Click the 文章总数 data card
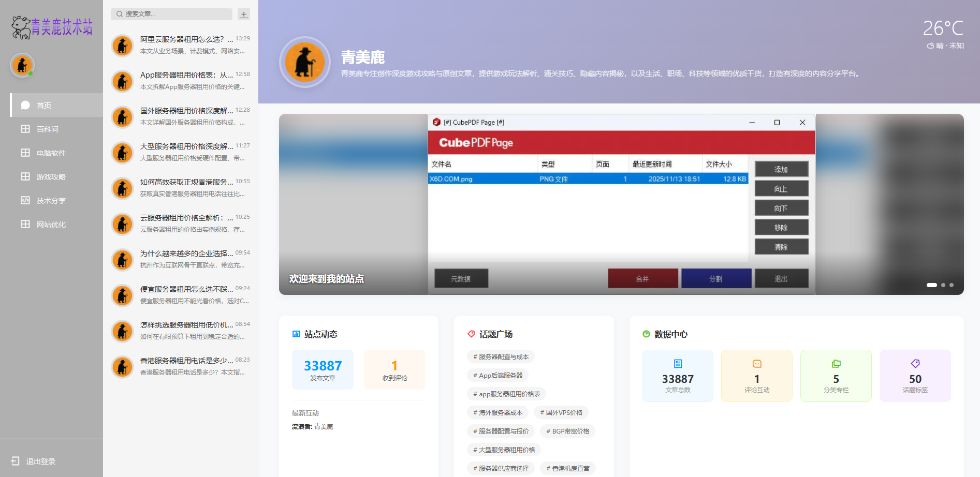The width and height of the screenshot is (980, 477). tap(678, 376)
